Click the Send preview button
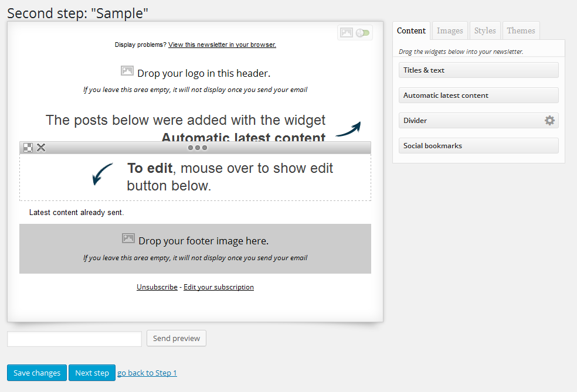The height and width of the screenshot is (392, 577). point(176,339)
